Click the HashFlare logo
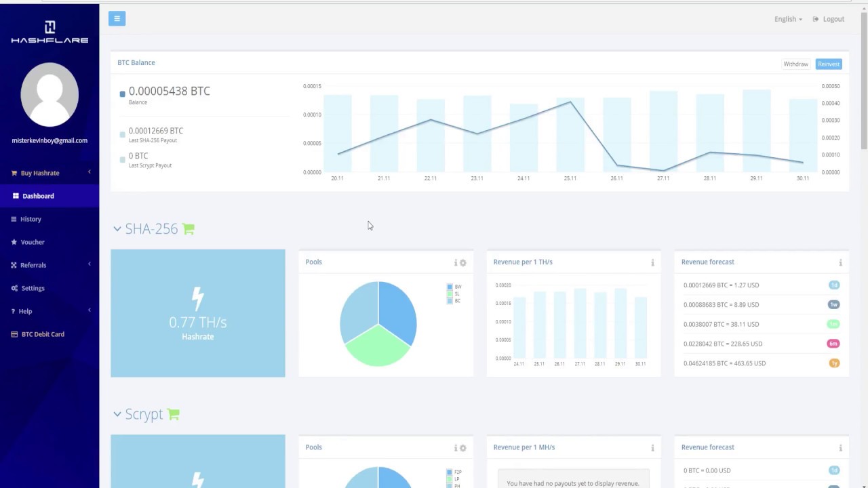 (50, 32)
